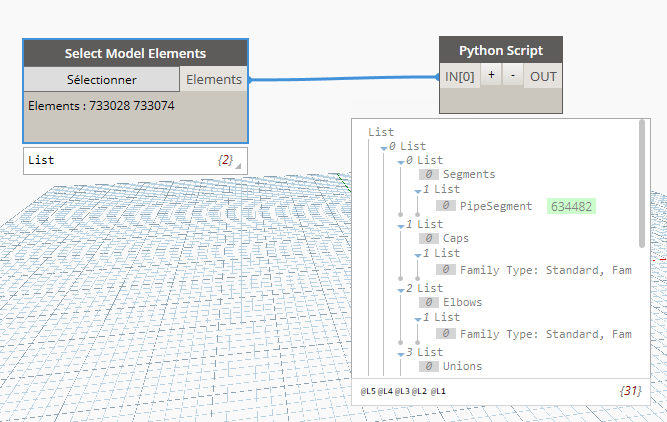Click the {31} item count
This screenshot has height=422, width=667.
[630, 391]
